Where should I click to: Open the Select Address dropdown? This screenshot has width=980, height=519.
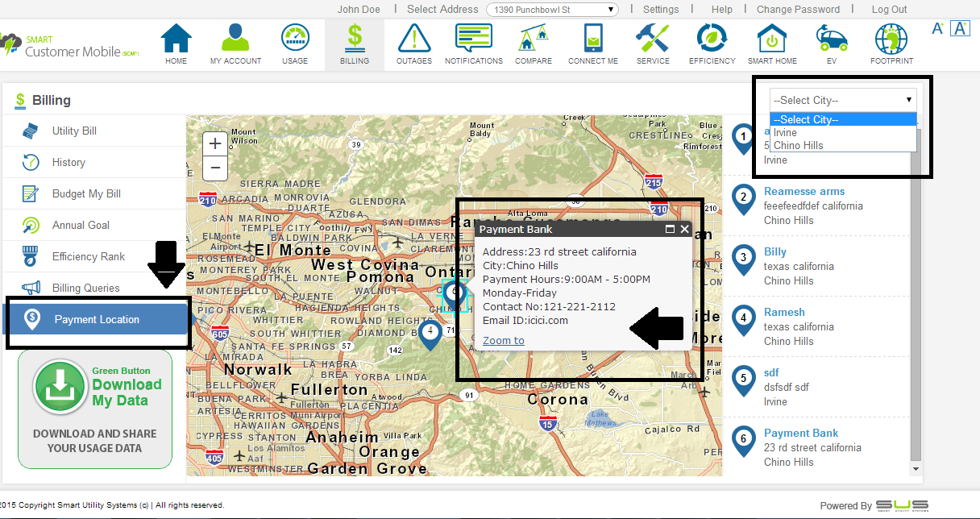pos(552,10)
